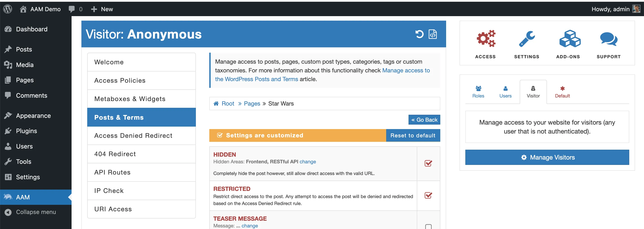Screen dimensions: 644x229
Task: Click the reset undo icon in Visitor header
Action: [419, 34]
